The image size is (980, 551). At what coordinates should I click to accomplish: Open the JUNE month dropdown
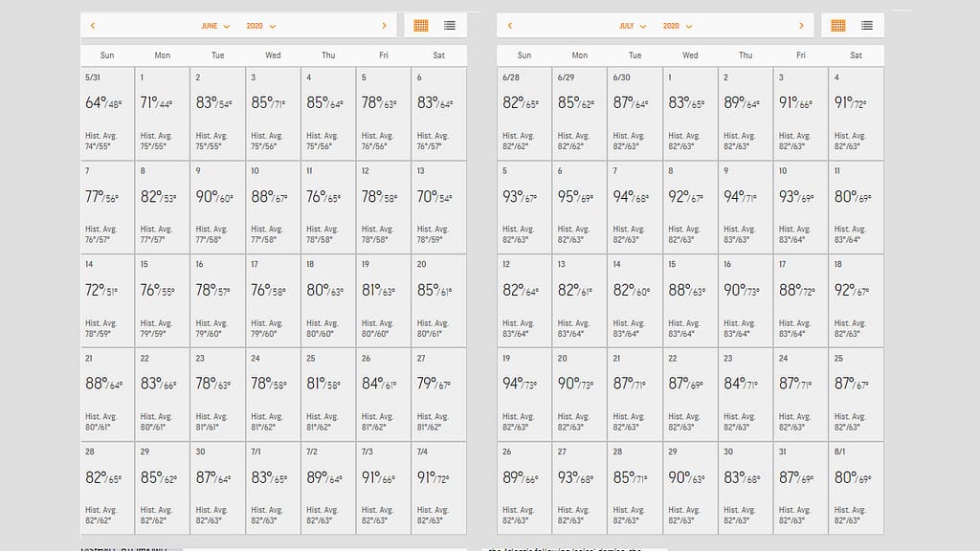coord(215,26)
